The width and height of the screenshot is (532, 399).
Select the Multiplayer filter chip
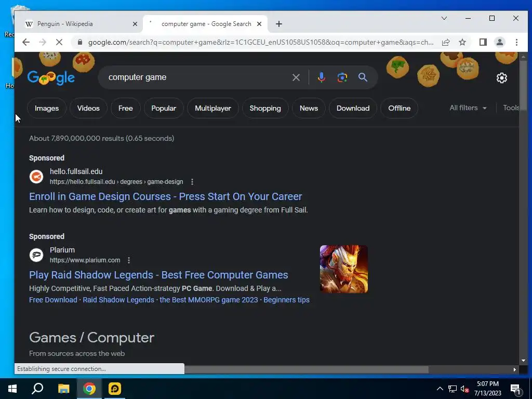click(212, 108)
